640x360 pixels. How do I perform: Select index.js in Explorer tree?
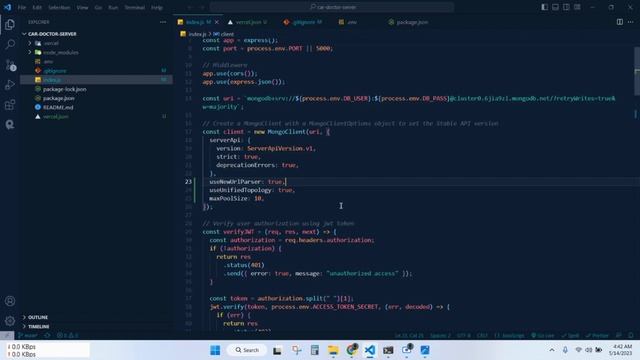(x=96, y=80)
